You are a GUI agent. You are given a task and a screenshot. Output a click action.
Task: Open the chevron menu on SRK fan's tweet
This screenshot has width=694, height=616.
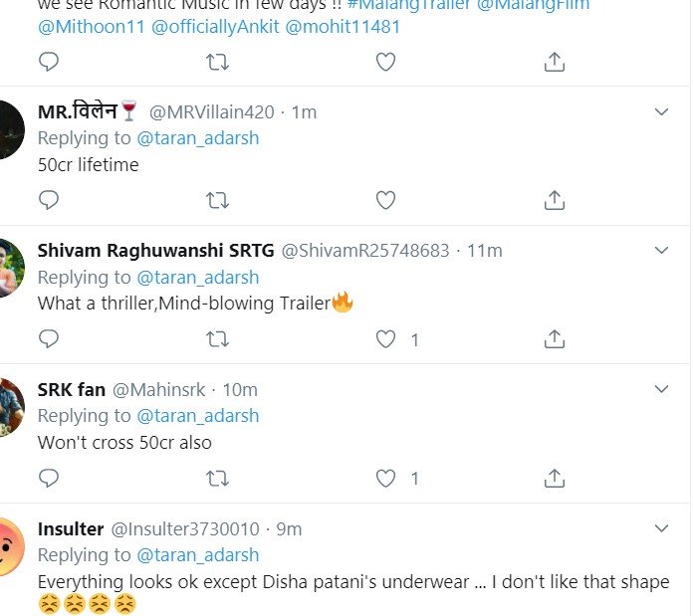pos(661,388)
